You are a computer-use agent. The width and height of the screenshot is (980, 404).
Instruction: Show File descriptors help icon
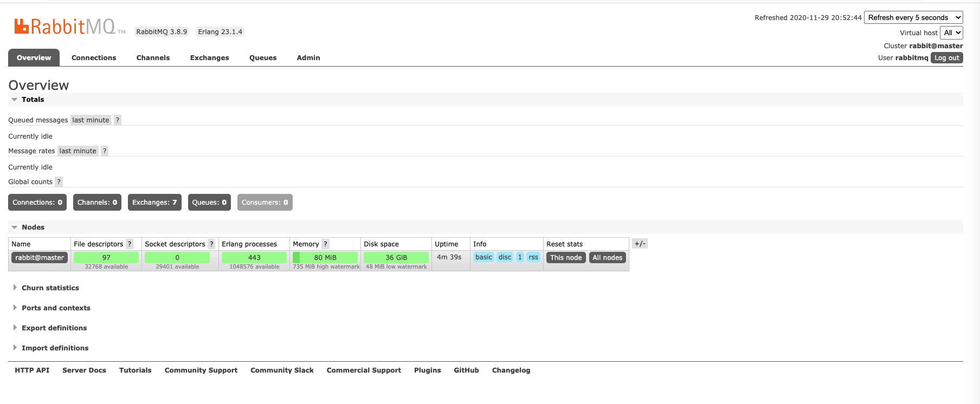point(130,244)
